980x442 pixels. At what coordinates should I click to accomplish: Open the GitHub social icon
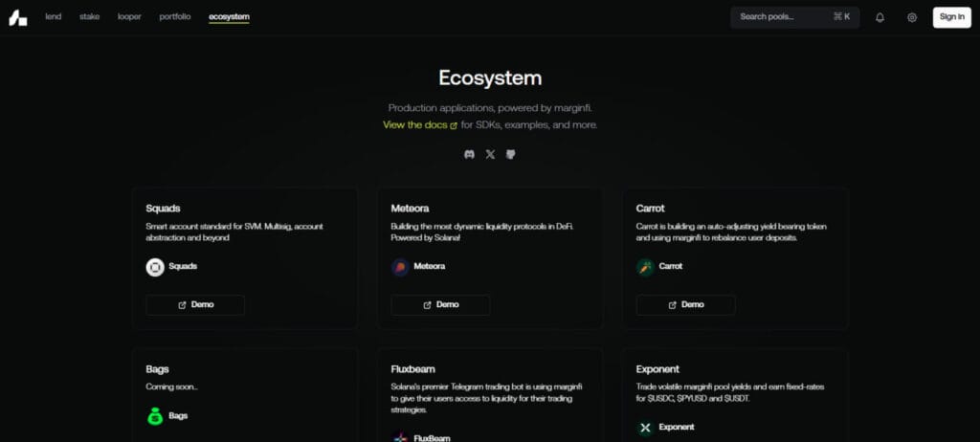click(511, 154)
